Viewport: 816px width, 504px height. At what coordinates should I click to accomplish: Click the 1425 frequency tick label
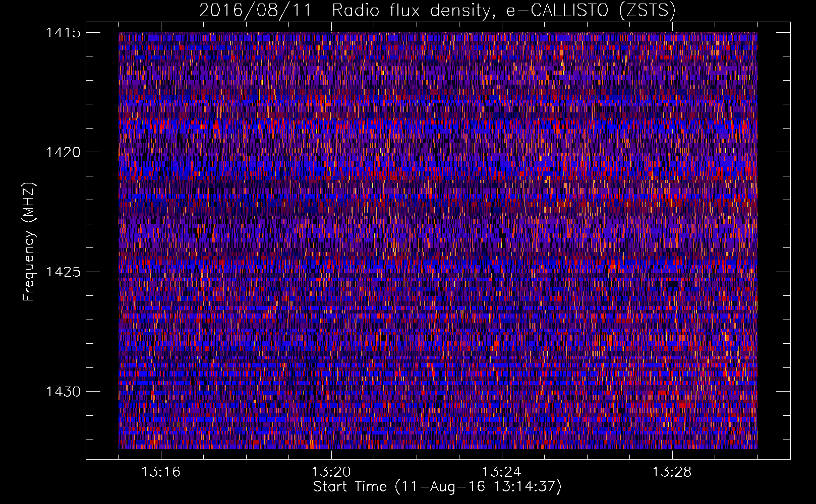pos(63,272)
